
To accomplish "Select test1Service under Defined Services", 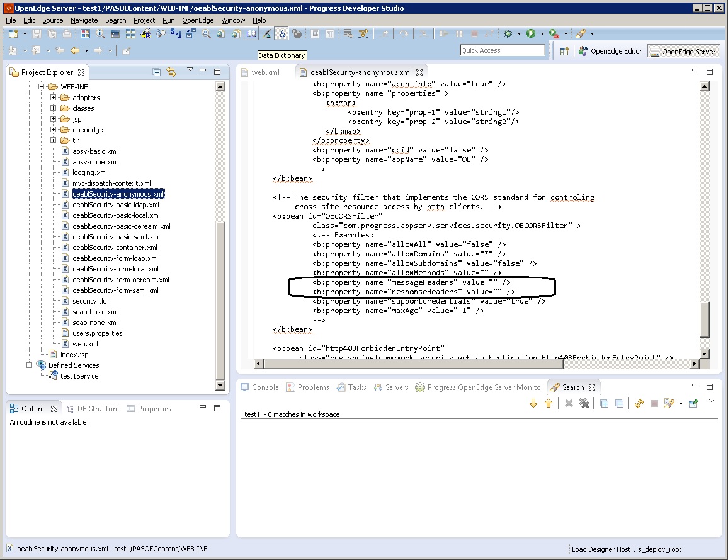I will [79, 375].
